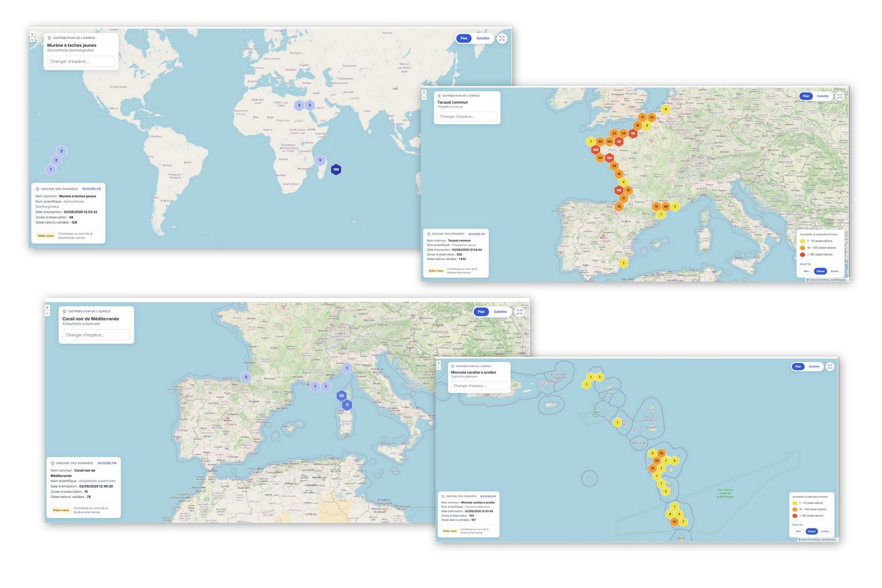Viewport: 882px width, 588px height.
Task: Select Plan view on the Tacaud commun map
Action: point(806,96)
